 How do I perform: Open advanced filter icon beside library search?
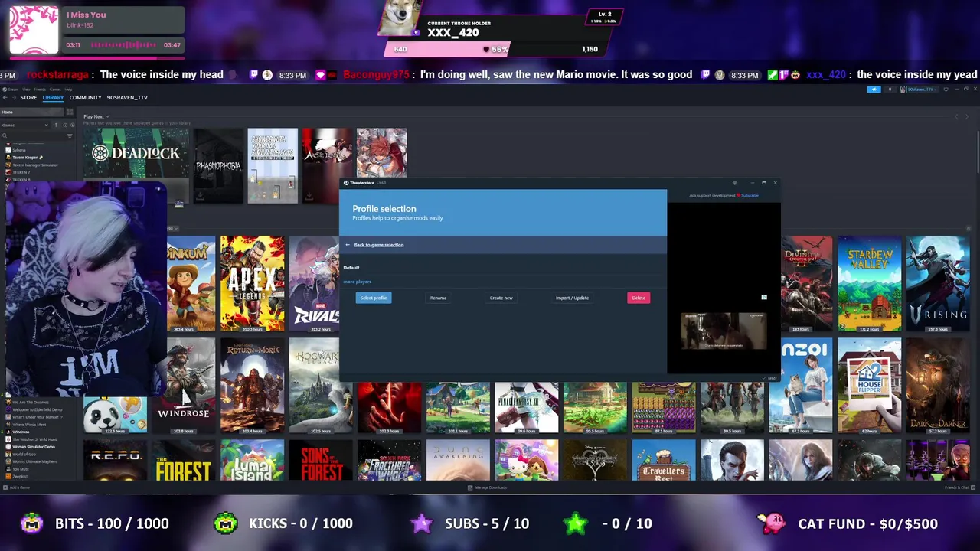click(x=70, y=136)
